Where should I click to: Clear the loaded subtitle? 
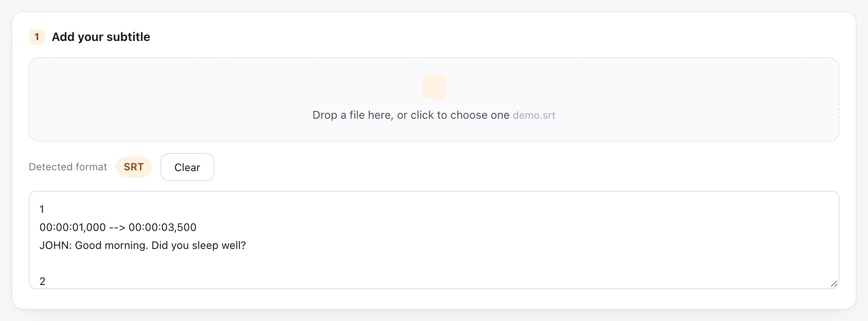[188, 167]
